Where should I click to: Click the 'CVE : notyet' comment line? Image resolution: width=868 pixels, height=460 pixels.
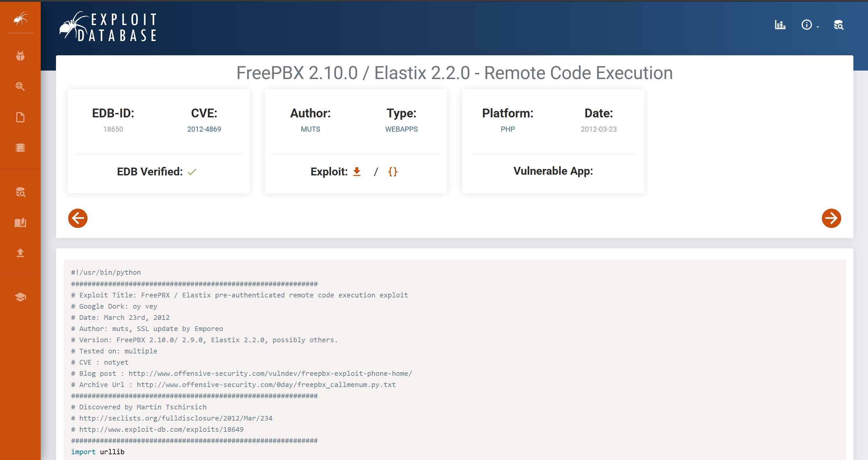tap(100, 362)
